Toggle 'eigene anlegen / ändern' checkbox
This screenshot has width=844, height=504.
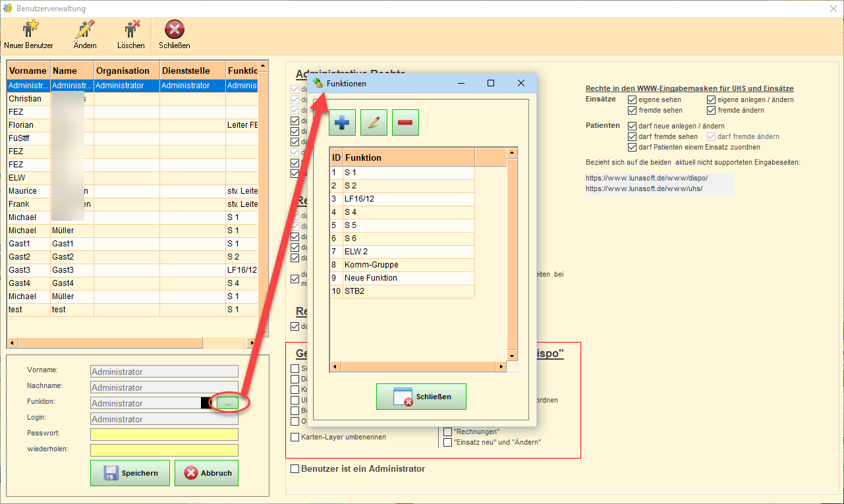coord(712,99)
